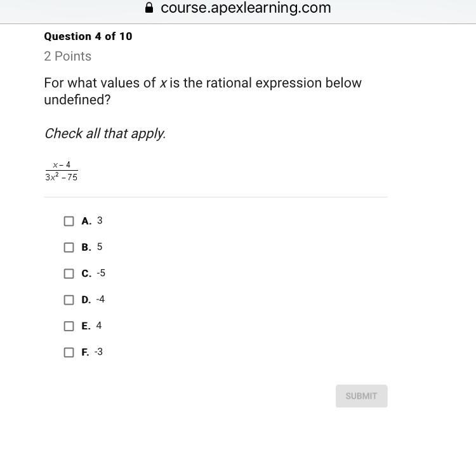The width and height of the screenshot is (476, 476).
Task: Click the answer text '5' of option B
Action: coord(100,247)
